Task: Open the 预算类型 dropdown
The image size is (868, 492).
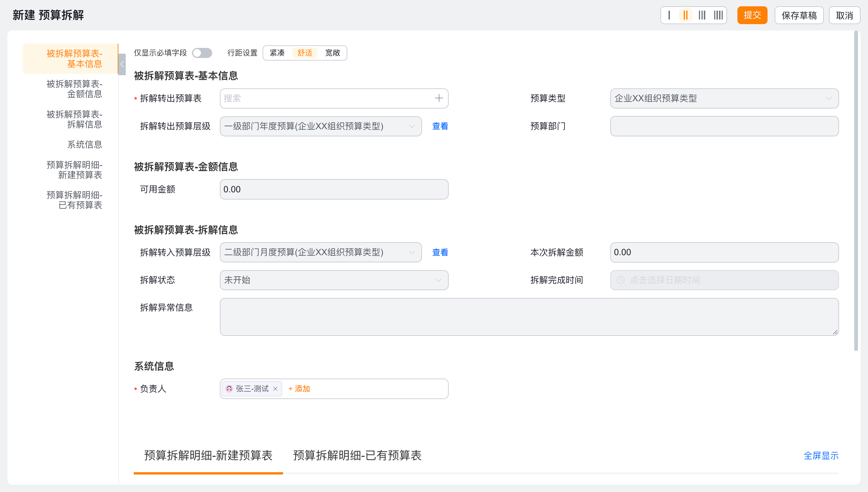Action: pos(724,98)
